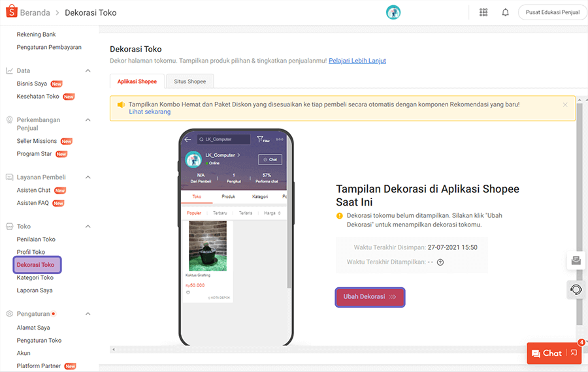The width and height of the screenshot is (588, 372).
Task: Open the apps grid menu icon
Action: [x=483, y=12]
